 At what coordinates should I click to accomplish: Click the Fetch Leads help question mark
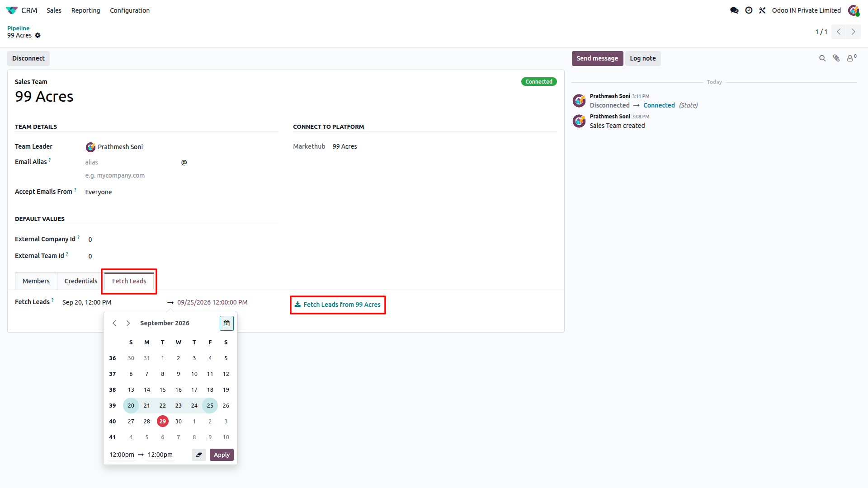point(52,300)
